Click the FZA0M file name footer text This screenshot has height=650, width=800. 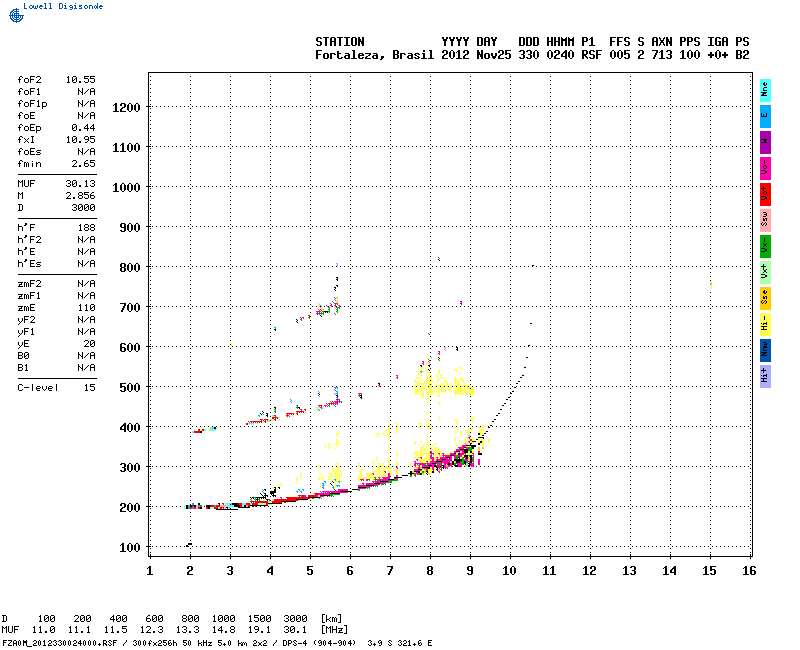(60, 643)
